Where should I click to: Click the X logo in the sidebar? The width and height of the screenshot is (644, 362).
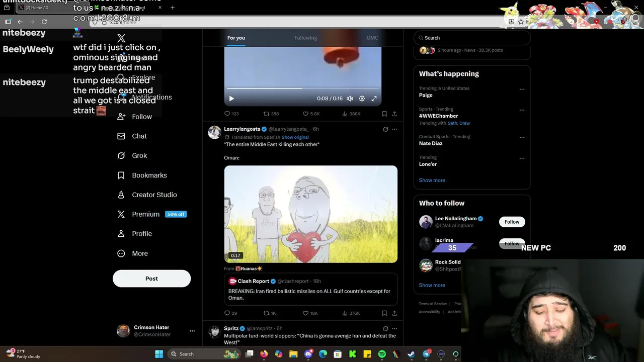coord(121,38)
